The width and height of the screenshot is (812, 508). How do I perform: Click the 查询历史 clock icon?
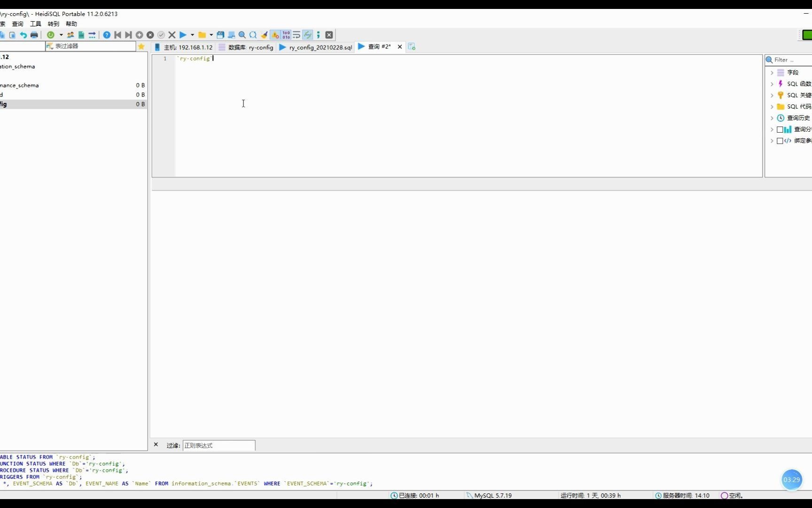[x=781, y=118]
